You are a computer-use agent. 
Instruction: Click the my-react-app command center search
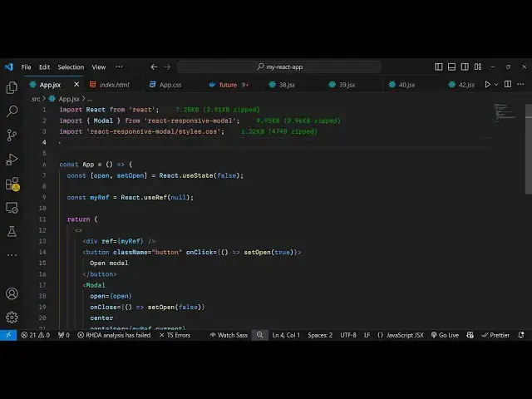click(279, 66)
